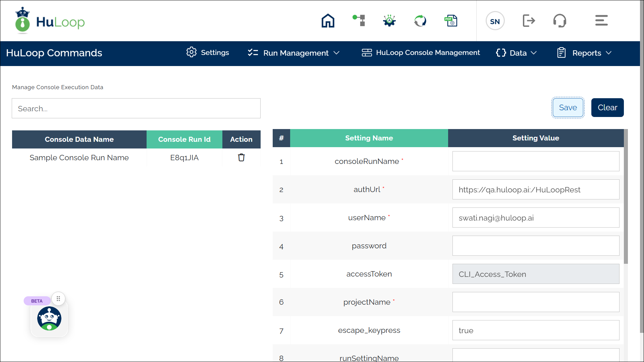
Task: Click the SN user profile avatar
Action: tap(495, 21)
